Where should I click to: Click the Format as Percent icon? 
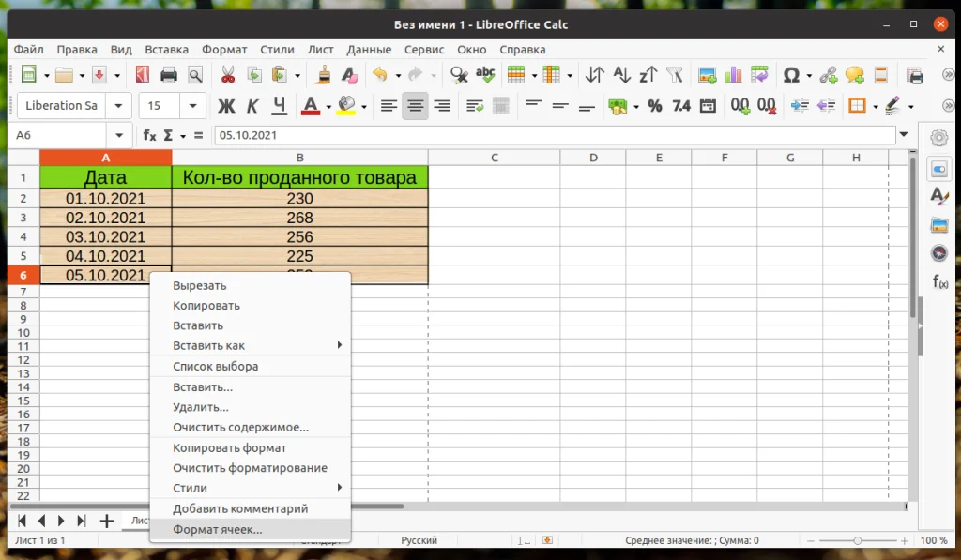tap(655, 106)
